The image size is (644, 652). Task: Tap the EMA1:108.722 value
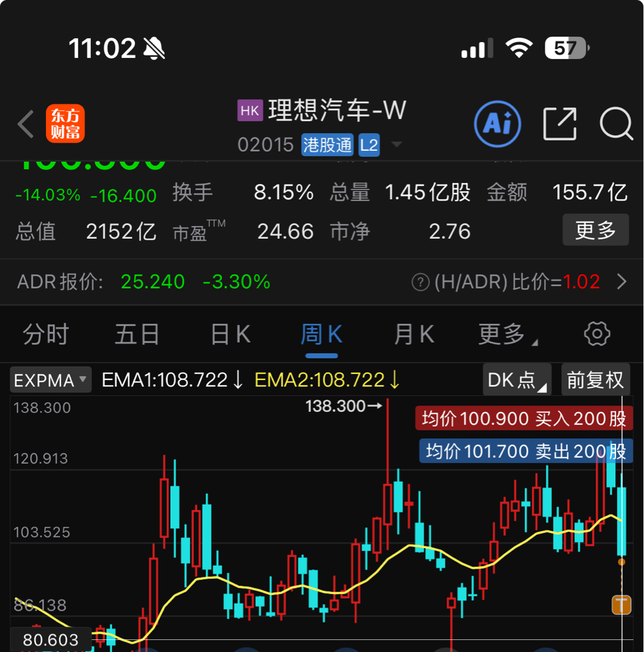[x=172, y=379]
